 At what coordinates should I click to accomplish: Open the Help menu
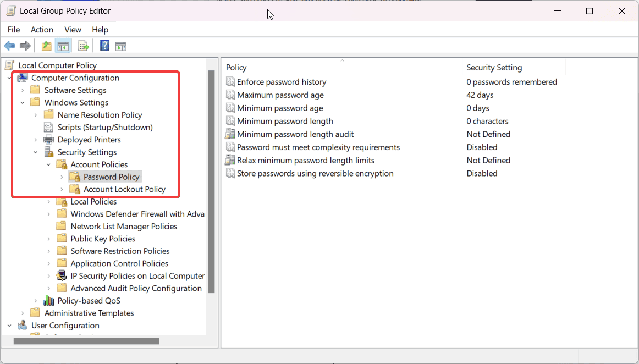coord(100,30)
